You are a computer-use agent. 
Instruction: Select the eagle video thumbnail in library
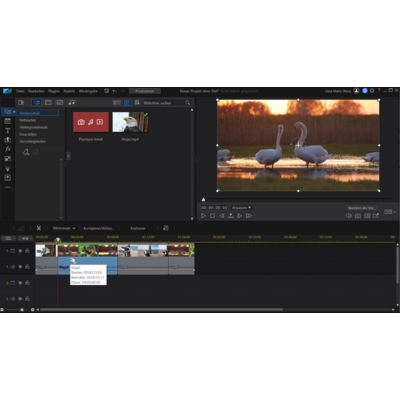coord(130,122)
